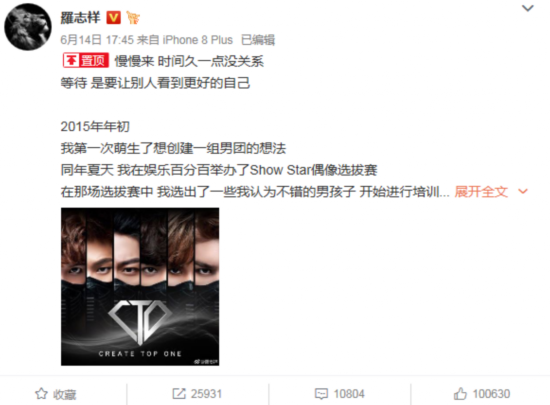
Task: Like the post with thumbs-up icon
Action: tap(460, 394)
